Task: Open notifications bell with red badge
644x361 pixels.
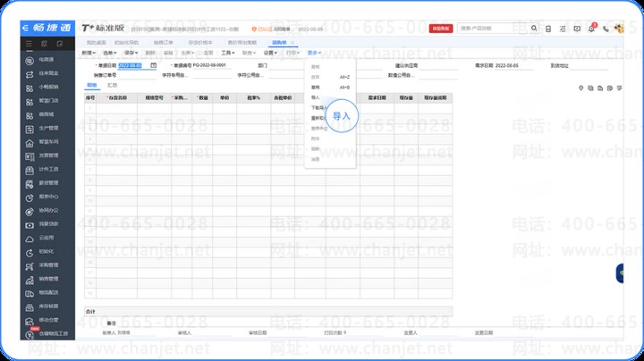Action: [592, 29]
